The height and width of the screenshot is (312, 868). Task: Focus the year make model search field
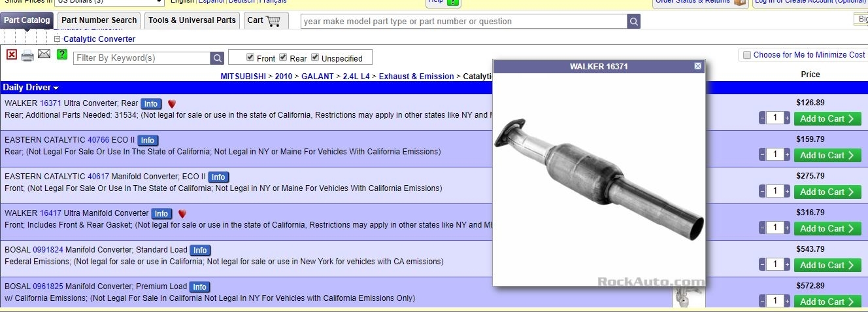tap(464, 22)
